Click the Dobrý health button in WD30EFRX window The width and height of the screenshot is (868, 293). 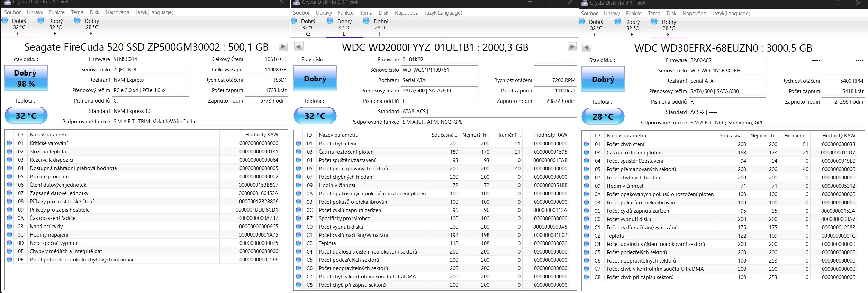pyautogui.click(x=603, y=79)
